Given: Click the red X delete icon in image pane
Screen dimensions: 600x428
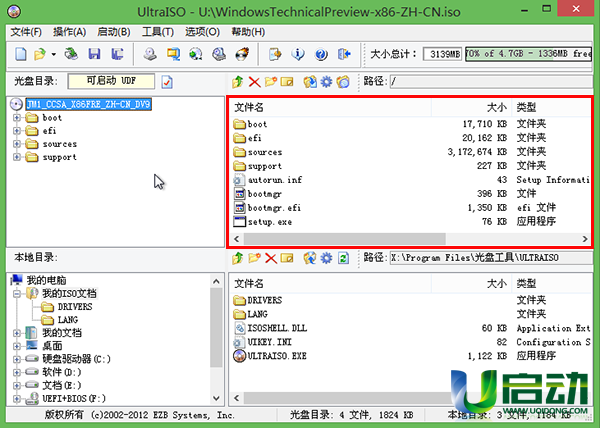Looking at the screenshot, I should (x=254, y=81).
